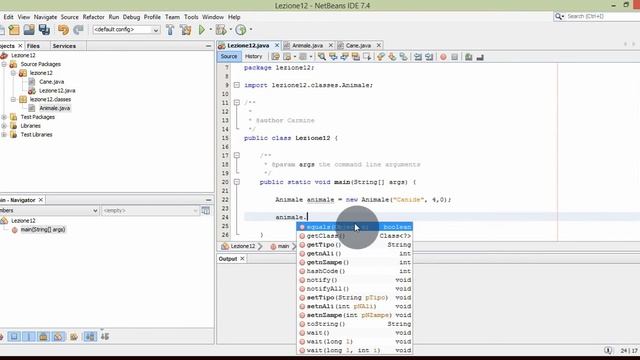
Task: Toggle Show Static Members in Navigator
Action: tap(29, 336)
